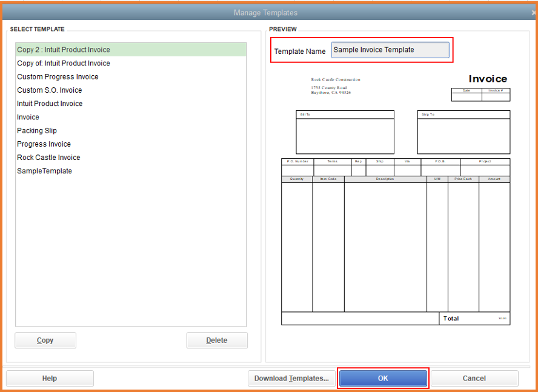Pick the 'Invoice' entry in template list
The width and height of the screenshot is (538, 392).
point(131,117)
